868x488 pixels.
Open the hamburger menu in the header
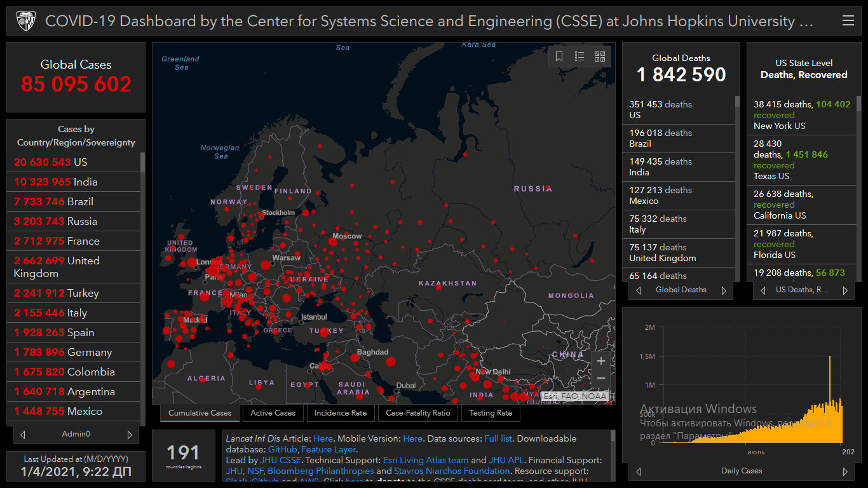[x=848, y=21]
